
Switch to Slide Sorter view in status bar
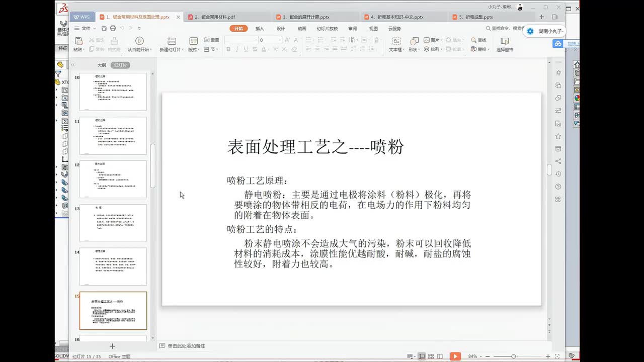click(431, 356)
